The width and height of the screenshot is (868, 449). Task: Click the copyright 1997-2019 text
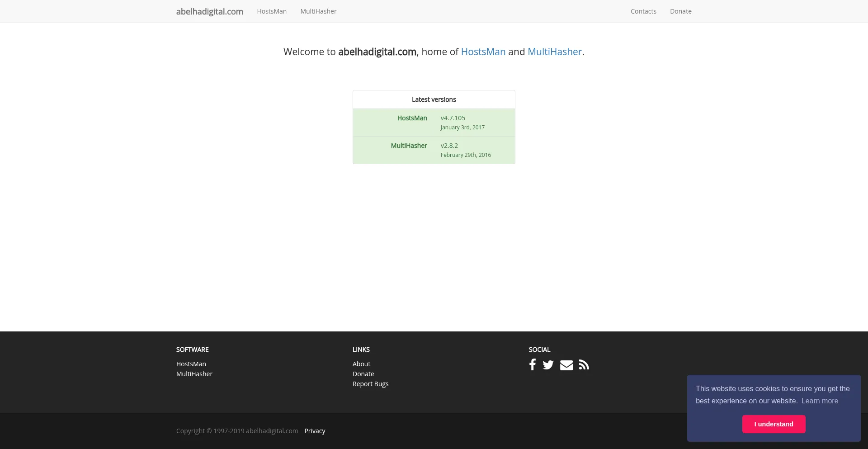click(237, 431)
